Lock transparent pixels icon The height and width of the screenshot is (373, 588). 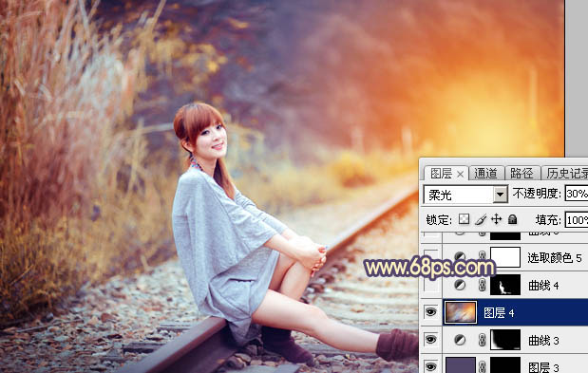click(x=464, y=219)
